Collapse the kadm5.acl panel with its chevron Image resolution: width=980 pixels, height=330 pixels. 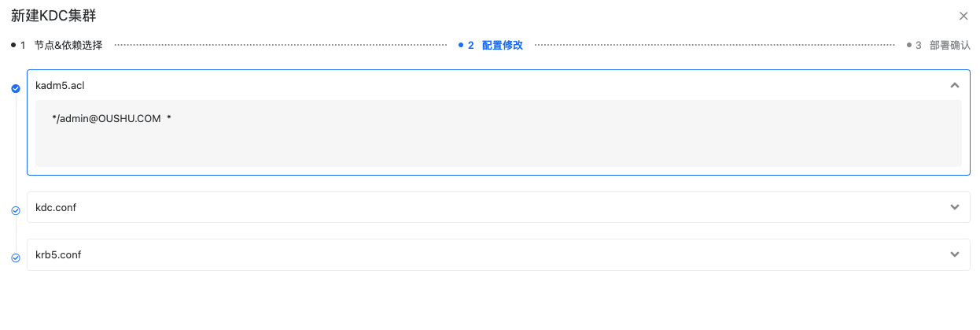[955, 85]
